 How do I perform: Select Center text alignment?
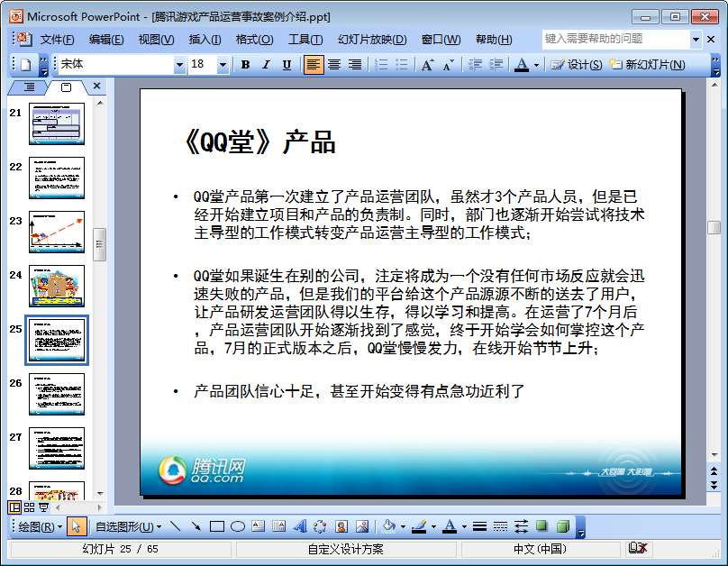coord(334,65)
